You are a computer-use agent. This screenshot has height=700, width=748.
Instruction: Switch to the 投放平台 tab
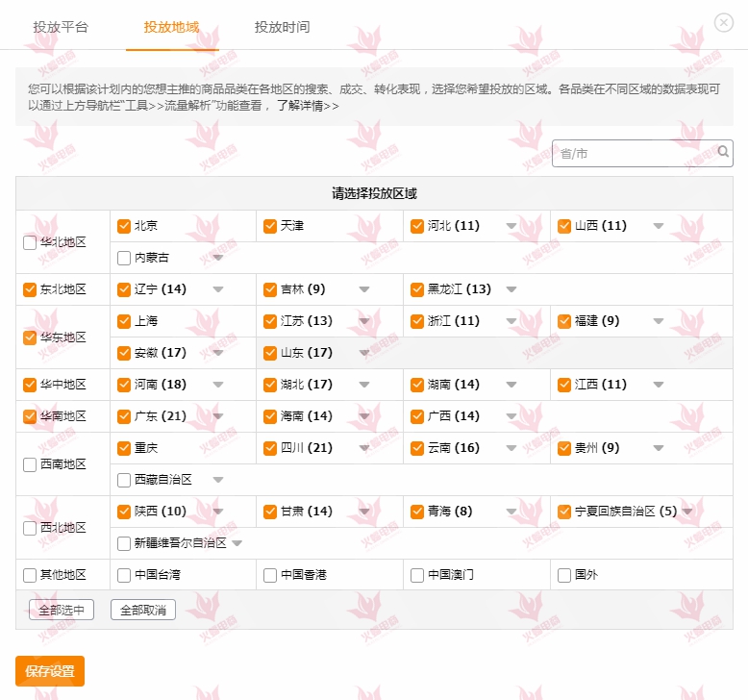tap(61, 27)
